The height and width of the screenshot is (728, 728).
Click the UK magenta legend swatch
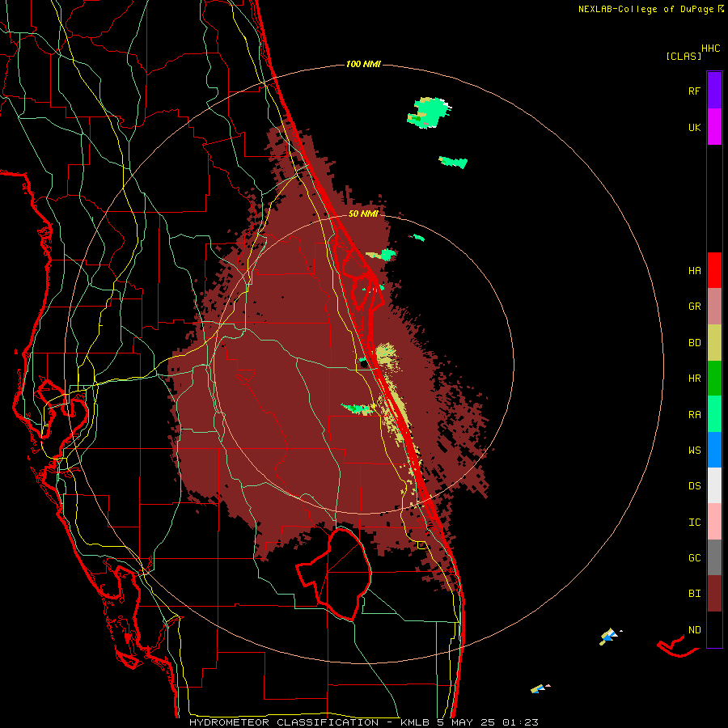pos(714,126)
